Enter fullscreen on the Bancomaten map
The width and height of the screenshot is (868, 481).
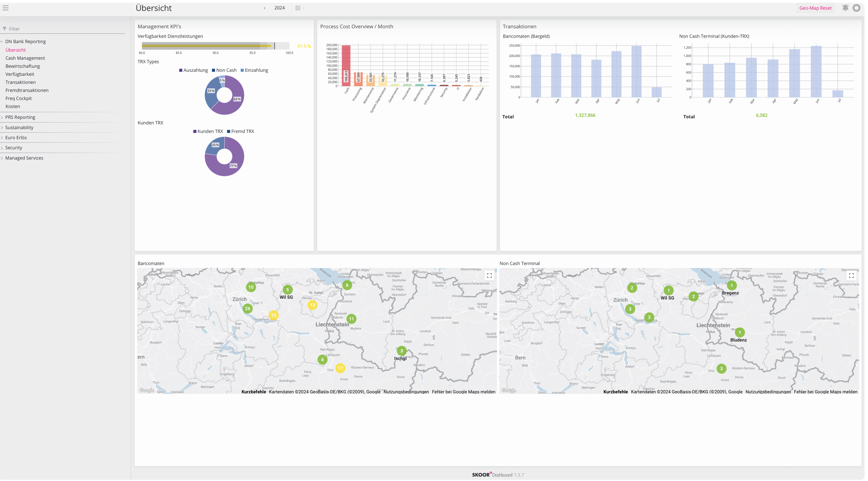click(490, 275)
